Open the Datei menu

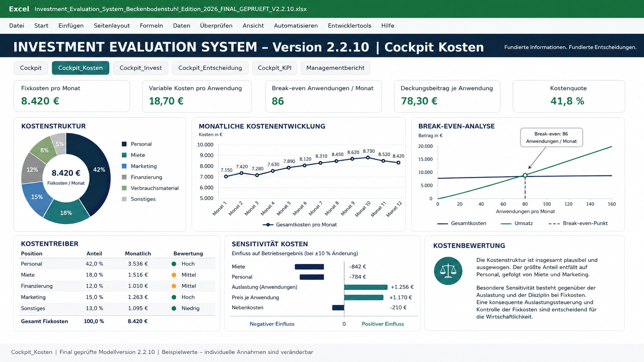coord(17,26)
